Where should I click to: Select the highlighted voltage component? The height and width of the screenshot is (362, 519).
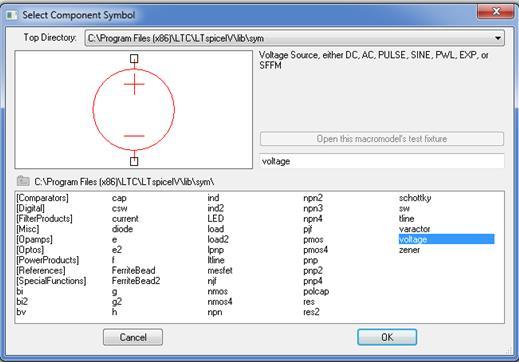click(446, 239)
